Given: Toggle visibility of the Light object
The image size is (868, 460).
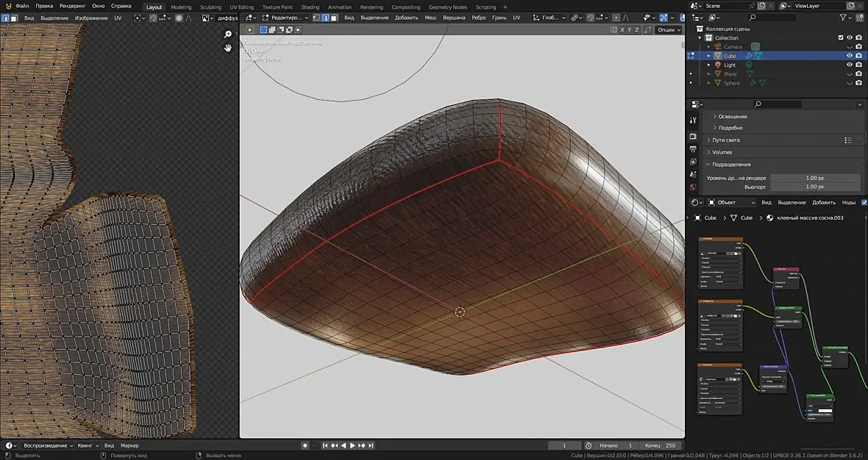Looking at the screenshot, I should point(849,65).
